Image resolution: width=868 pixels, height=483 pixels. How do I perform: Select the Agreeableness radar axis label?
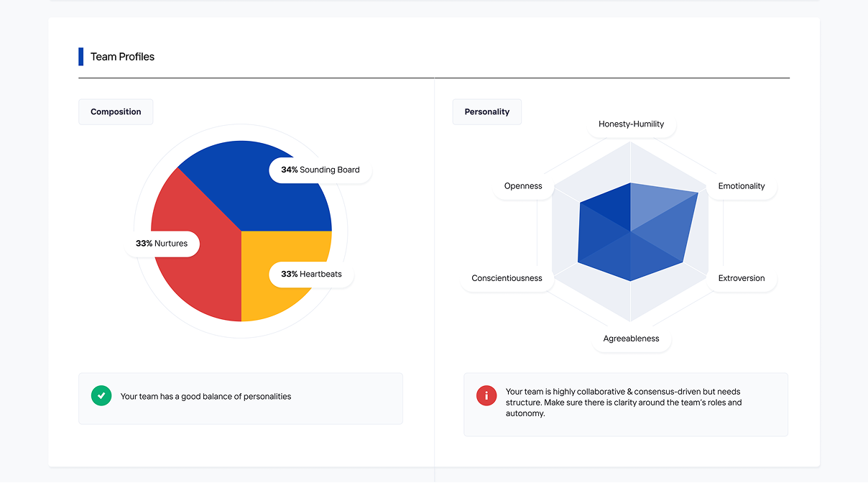tap(631, 339)
